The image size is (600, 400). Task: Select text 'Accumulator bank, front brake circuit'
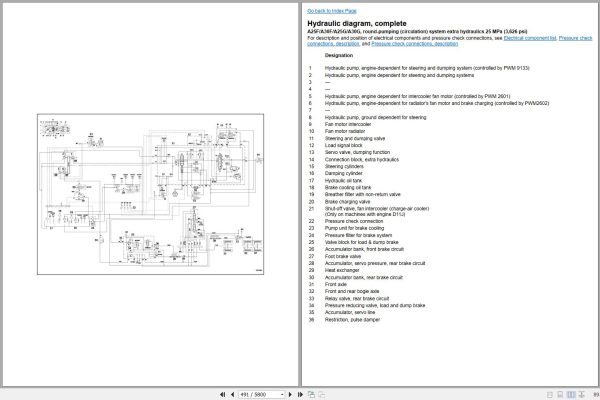point(364,249)
